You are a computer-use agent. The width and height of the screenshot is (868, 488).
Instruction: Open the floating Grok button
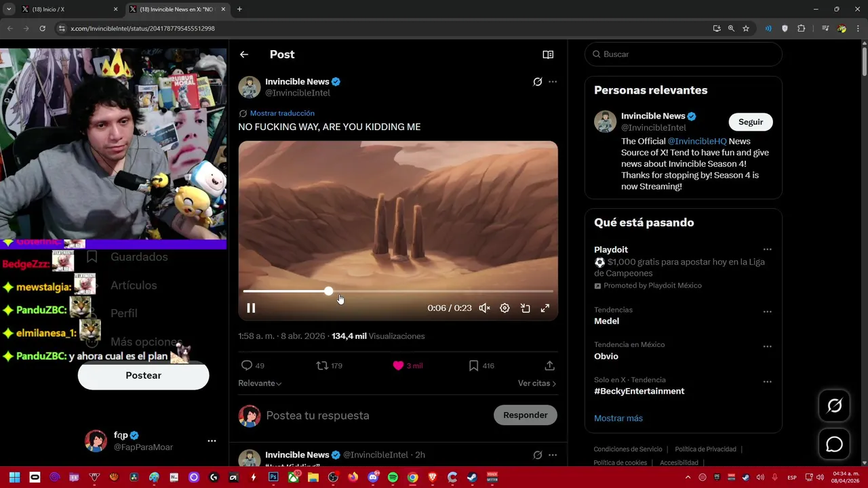(834, 405)
